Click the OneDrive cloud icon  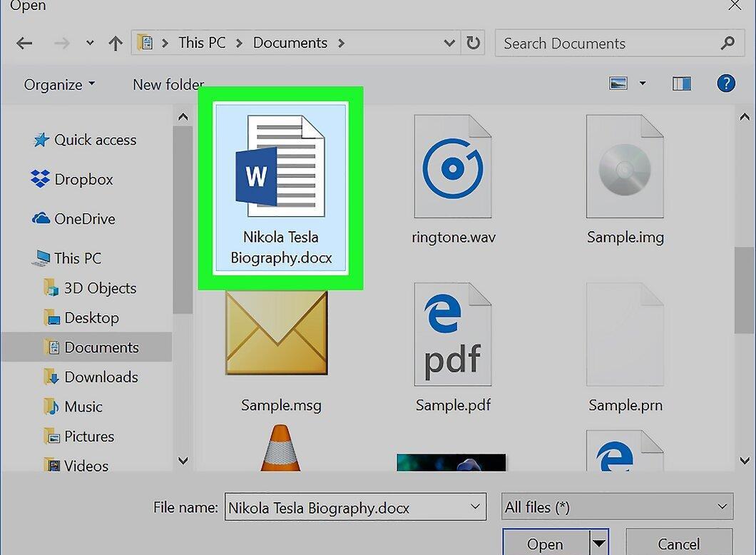41,218
